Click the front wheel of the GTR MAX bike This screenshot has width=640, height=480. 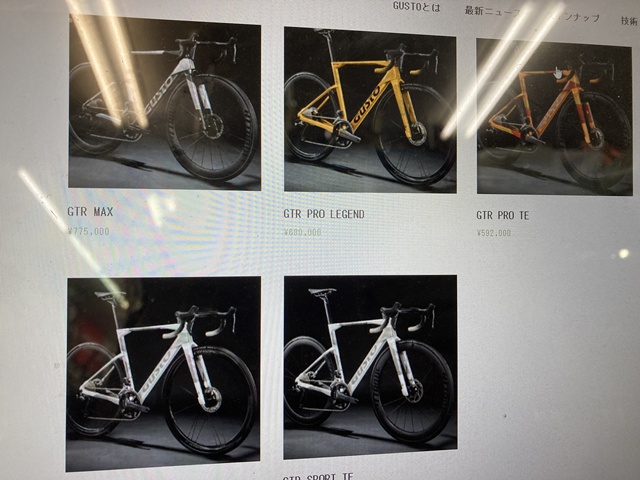pyautogui.click(x=211, y=127)
